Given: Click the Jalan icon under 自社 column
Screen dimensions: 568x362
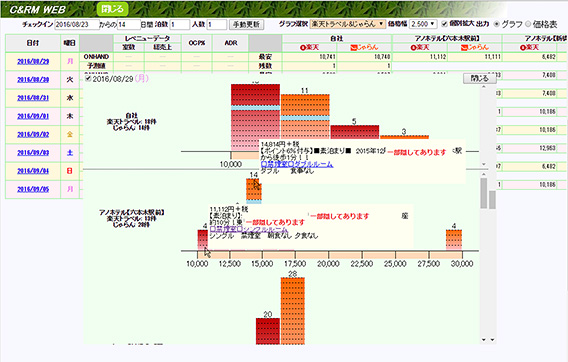Looking at the screenshot, I should (x=364, y=47).
